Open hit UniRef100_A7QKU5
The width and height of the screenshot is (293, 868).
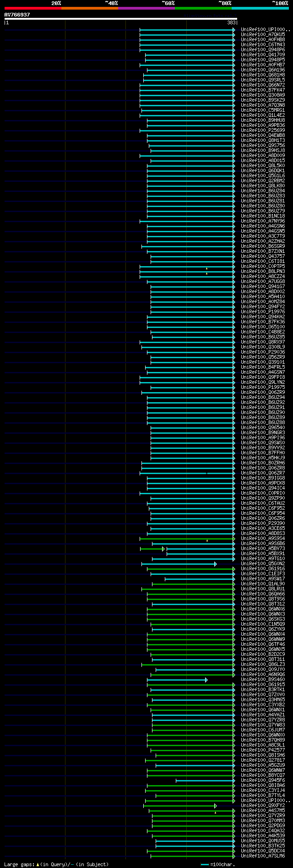pyautogui.click(x=263, y=35)
